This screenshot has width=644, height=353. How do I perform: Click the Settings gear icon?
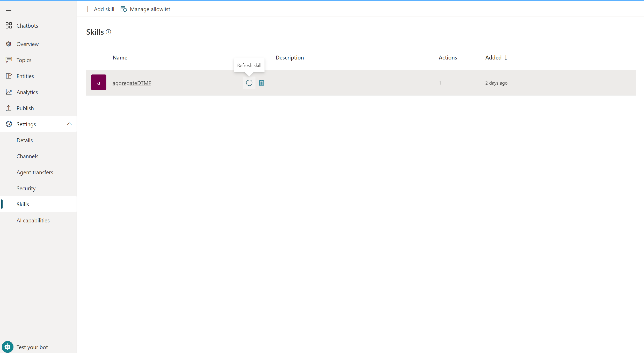click(x=9, y=124)
